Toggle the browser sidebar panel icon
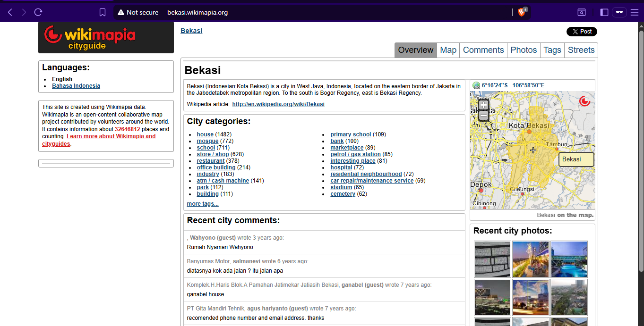The height and width of the screenshot is (326, 644). tap(604, 13)
